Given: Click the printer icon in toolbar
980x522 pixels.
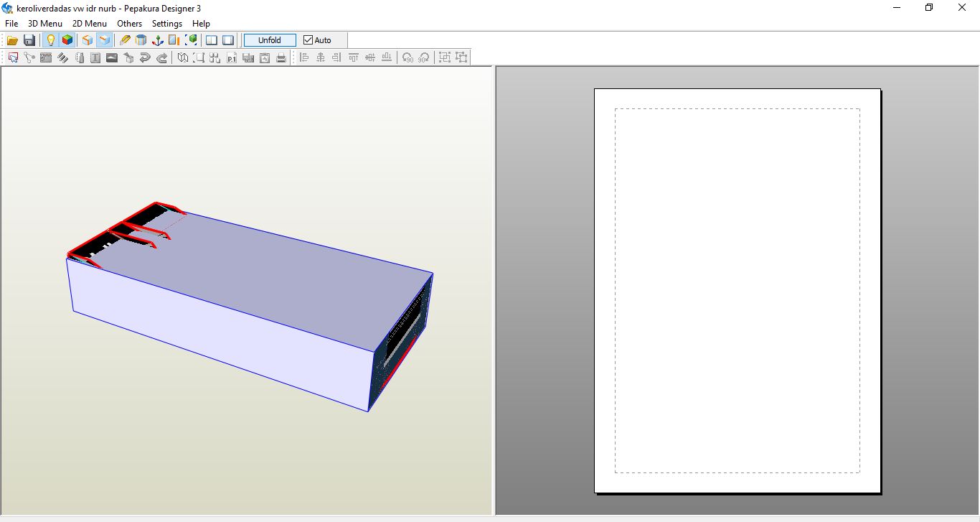Looking at the screenshot, I should pos(281,58).
